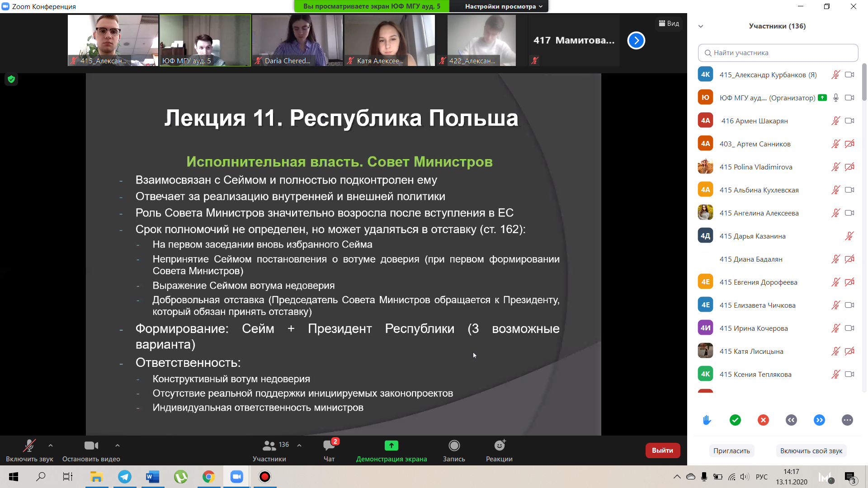Click Включить свой звук button
The height and width of the screenshot is (488, 868).
pos(811,450)
